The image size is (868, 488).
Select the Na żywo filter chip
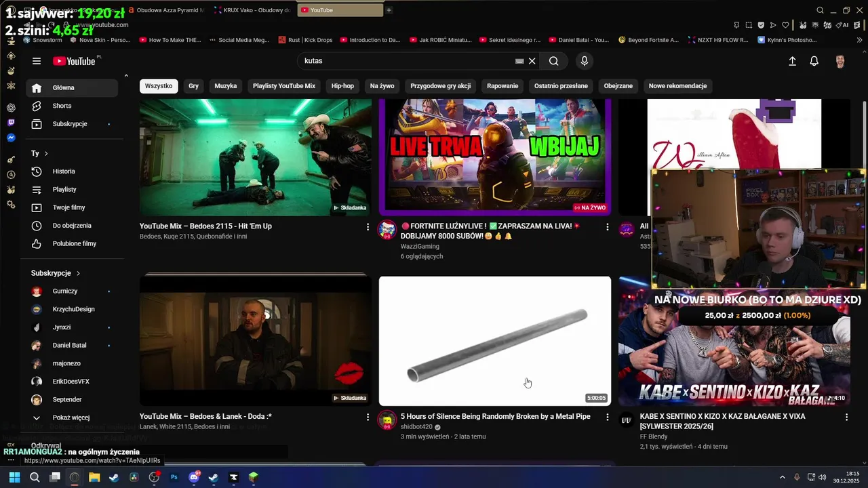[x=382, y=86]
